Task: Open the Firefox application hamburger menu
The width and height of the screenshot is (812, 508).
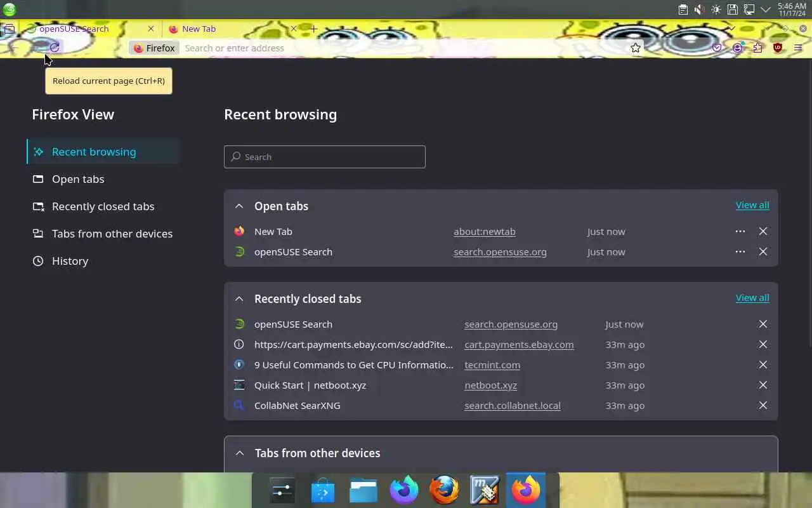Action: pyautogui.click(x=798, y=48)
